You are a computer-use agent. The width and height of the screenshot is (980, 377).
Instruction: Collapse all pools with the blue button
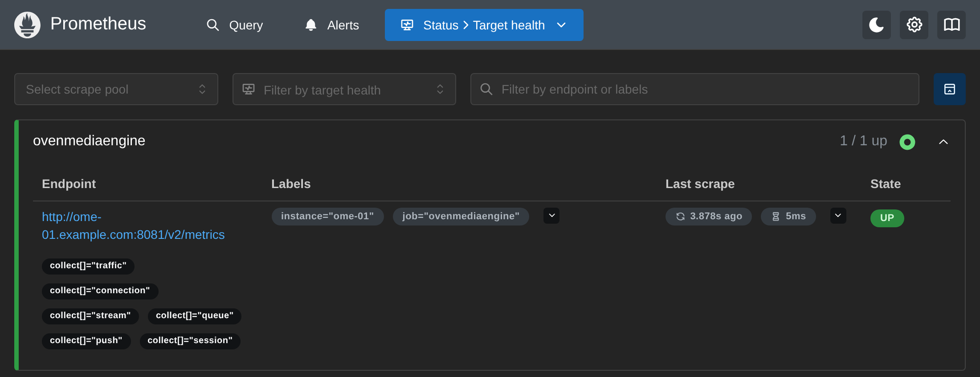(x=949, y=89)
